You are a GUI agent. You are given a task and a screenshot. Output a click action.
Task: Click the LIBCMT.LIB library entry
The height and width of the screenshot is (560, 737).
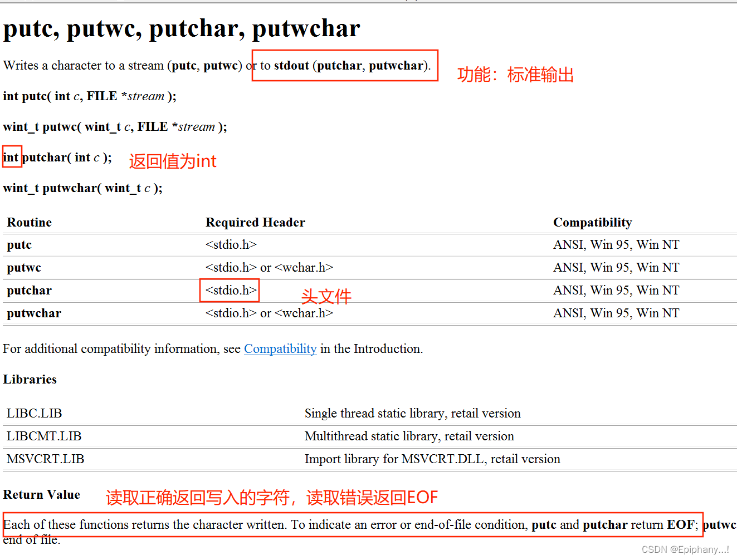click(44, 436)
